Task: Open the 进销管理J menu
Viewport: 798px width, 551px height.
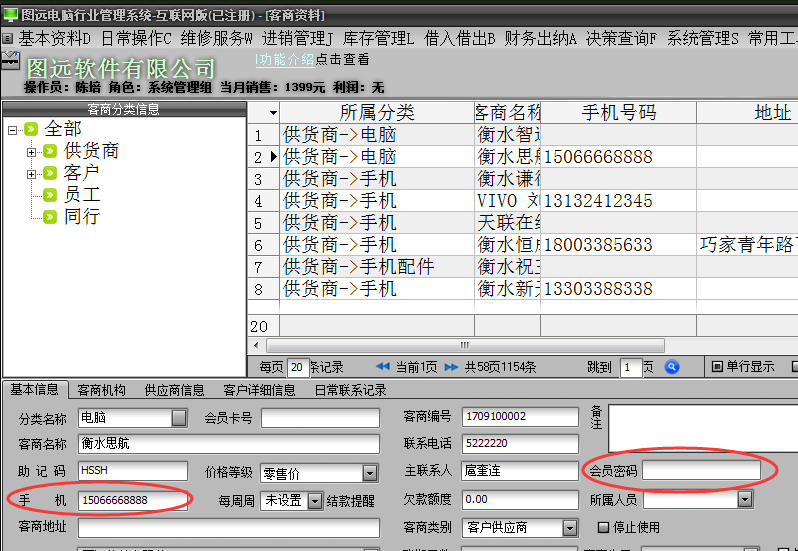Action: (298, 38)
